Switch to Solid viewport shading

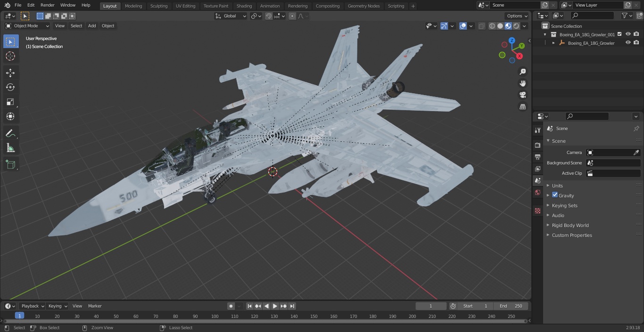500,26
